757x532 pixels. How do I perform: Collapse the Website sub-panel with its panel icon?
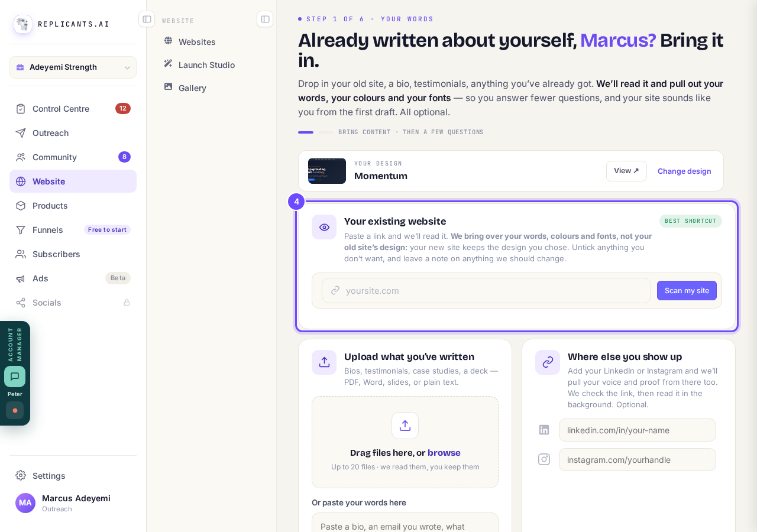(265, 19)
